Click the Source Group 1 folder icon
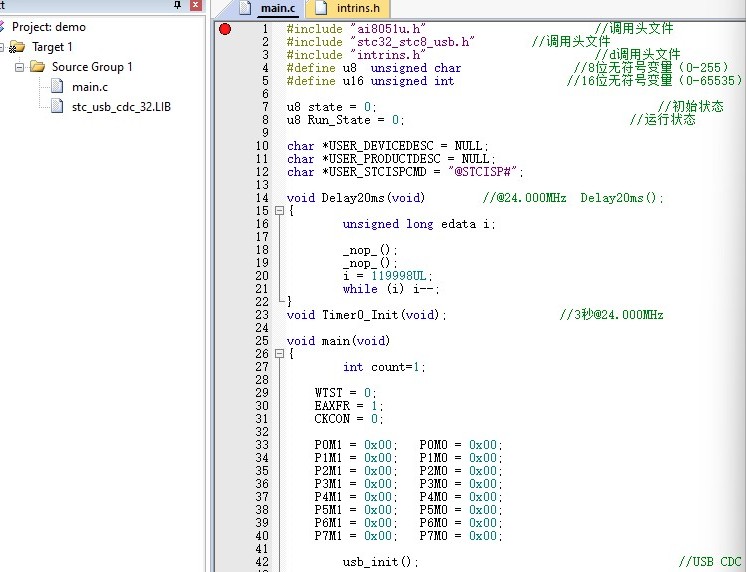This screenshot has height=572, width=746. [38, 67]
